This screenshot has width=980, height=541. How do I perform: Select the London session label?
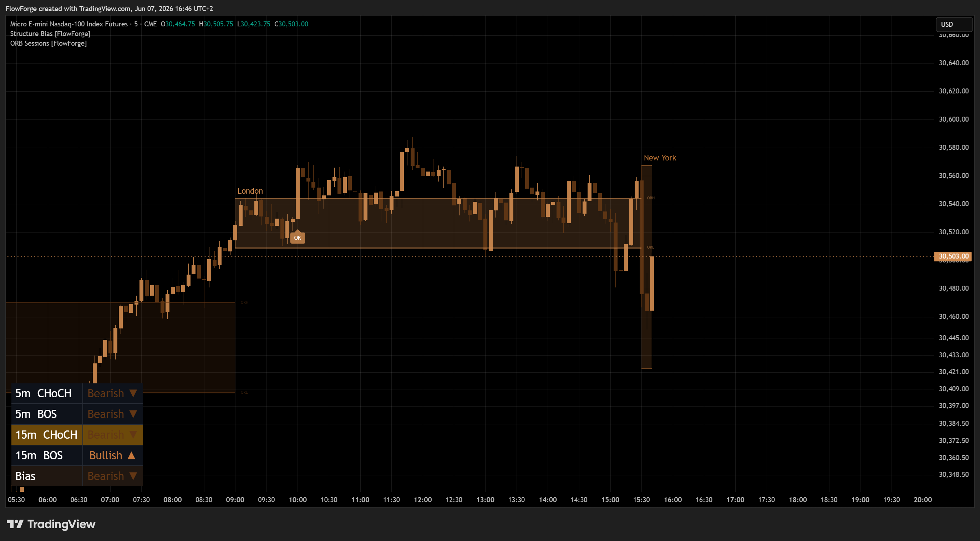[250, 191]
